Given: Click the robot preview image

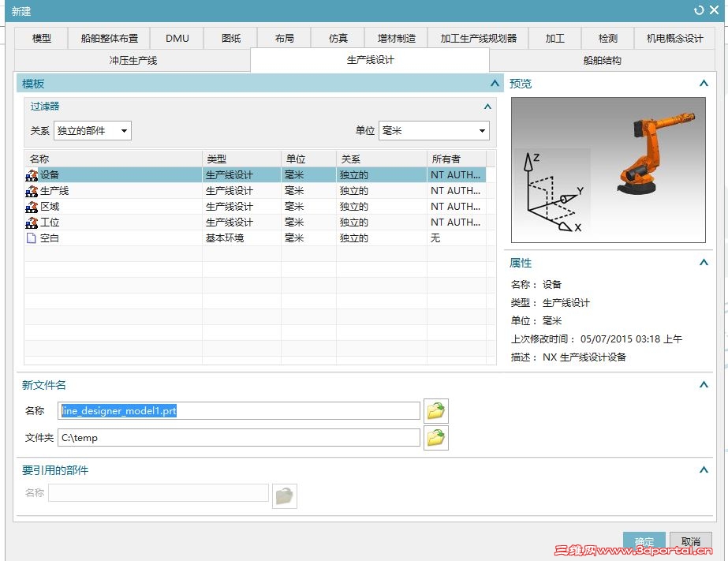Looking at the screenshot, I should tap(608, 170).
